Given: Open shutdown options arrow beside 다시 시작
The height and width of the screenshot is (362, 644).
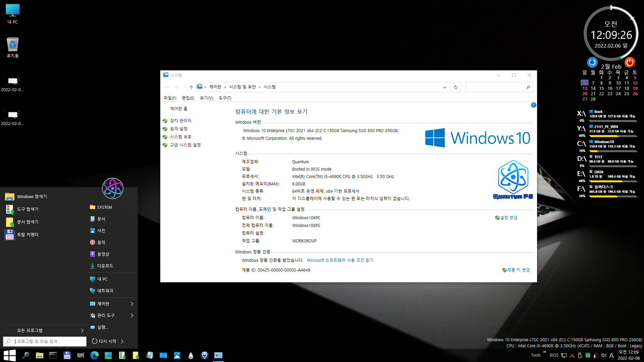Looking at the screenshot, I should pyautogui.click(x=122, y=342).
